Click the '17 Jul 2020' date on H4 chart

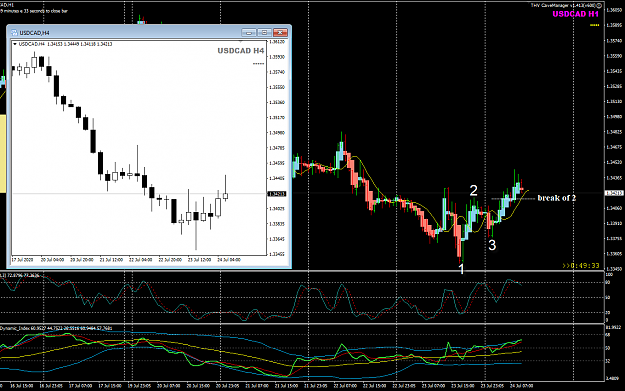coord(22,259)
